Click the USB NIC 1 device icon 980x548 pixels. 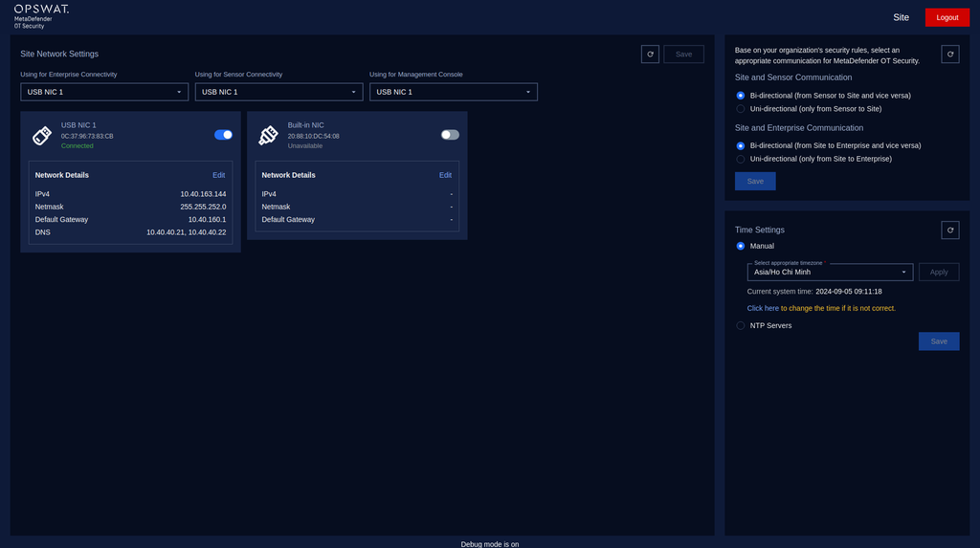click(x=42, y=135)
